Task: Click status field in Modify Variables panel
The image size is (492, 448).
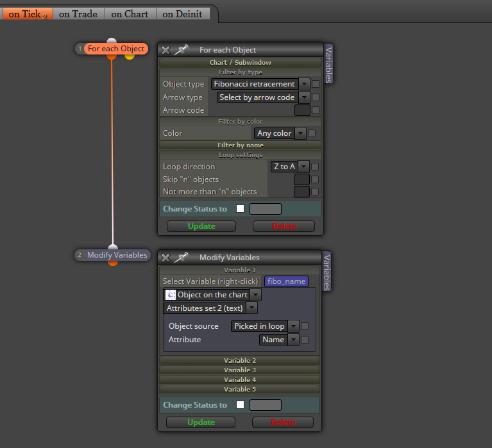Action: 266,404
